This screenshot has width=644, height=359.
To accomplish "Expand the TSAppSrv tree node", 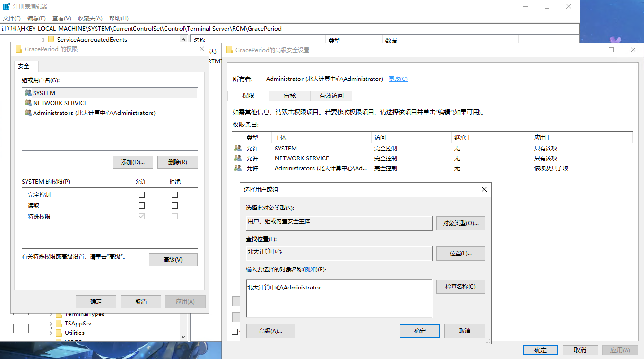I will [x=51, y=324].
